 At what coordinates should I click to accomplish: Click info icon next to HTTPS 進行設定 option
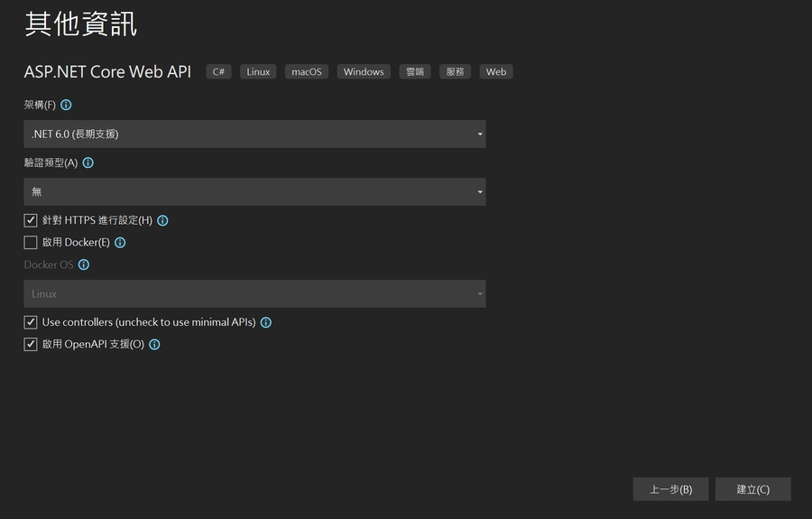[x=162, y=220]
